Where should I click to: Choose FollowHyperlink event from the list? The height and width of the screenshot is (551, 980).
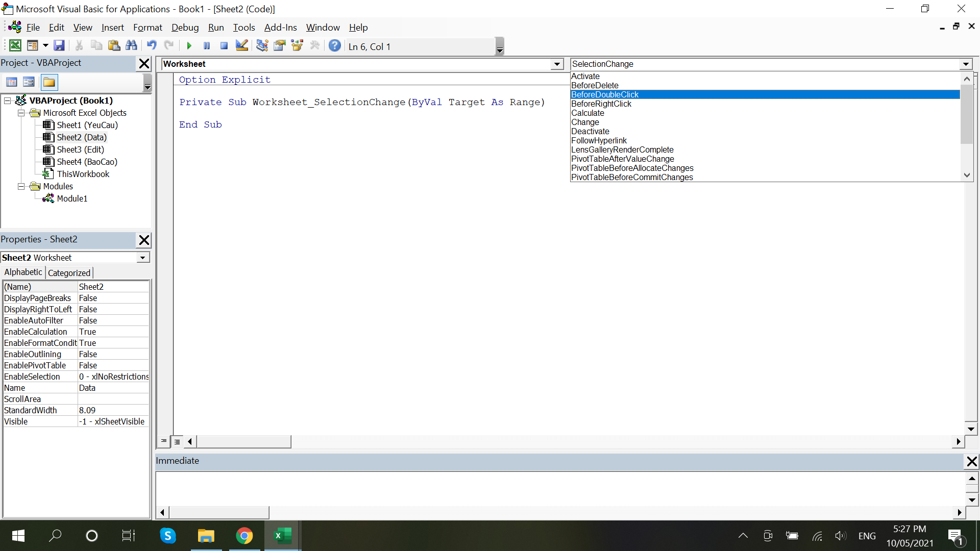coord(765,140)
